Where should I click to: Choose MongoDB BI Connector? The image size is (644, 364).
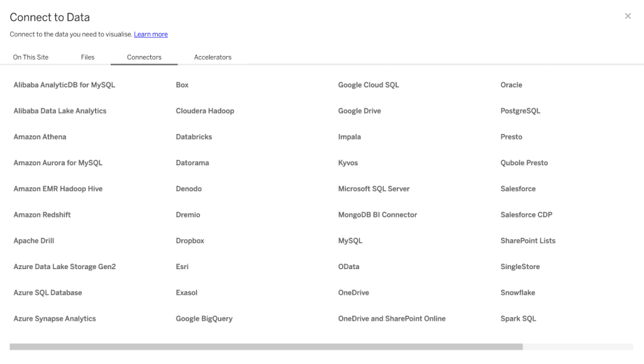pos(377,214)
